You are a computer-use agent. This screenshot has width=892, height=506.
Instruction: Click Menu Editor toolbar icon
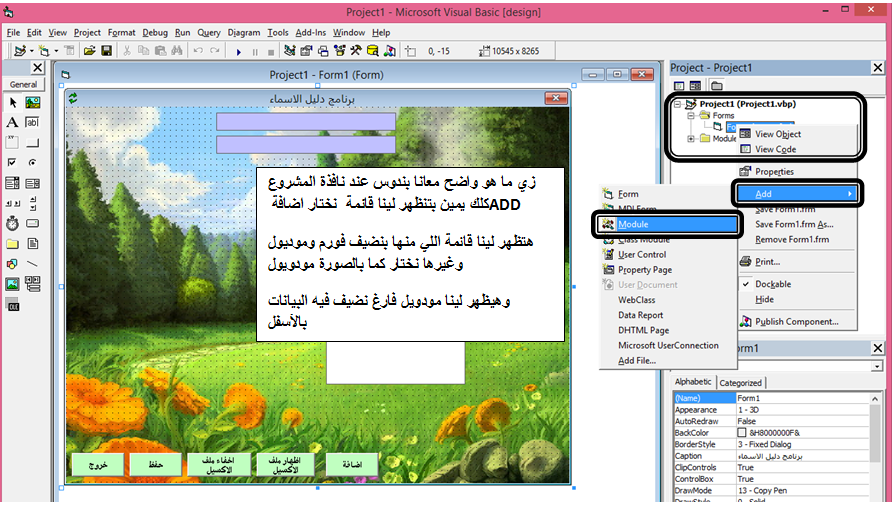click(69, 51)
